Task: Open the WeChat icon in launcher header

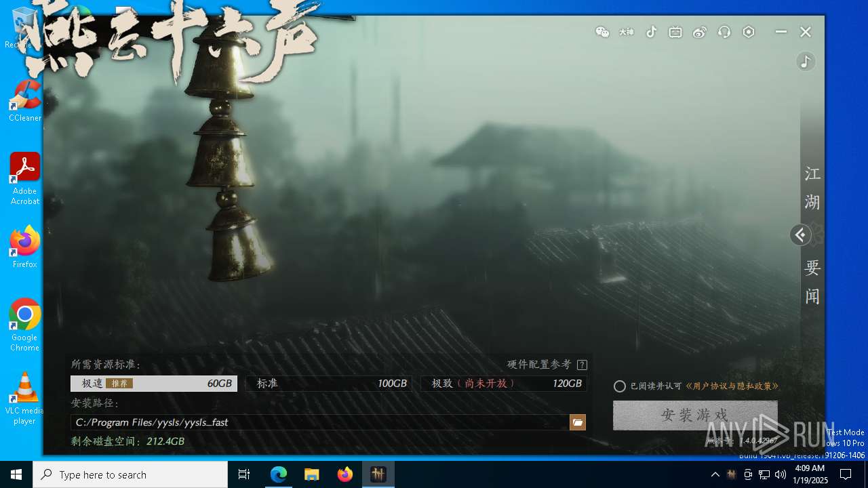Action: (602, 32)
